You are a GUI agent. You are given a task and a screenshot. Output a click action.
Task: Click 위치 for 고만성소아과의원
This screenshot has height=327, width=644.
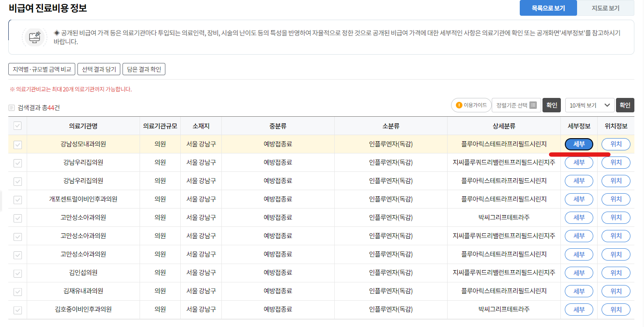(616, 217)
